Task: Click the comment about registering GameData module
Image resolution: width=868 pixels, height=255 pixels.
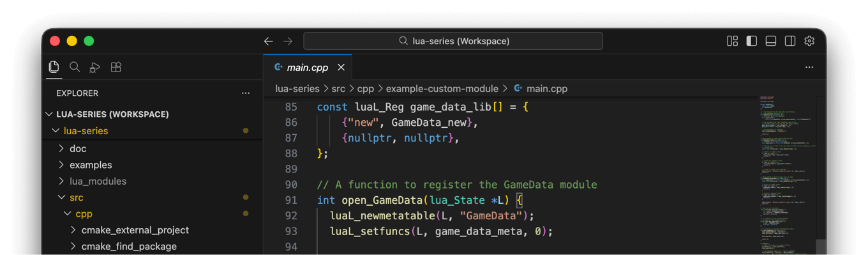Action: click(457, 185)
